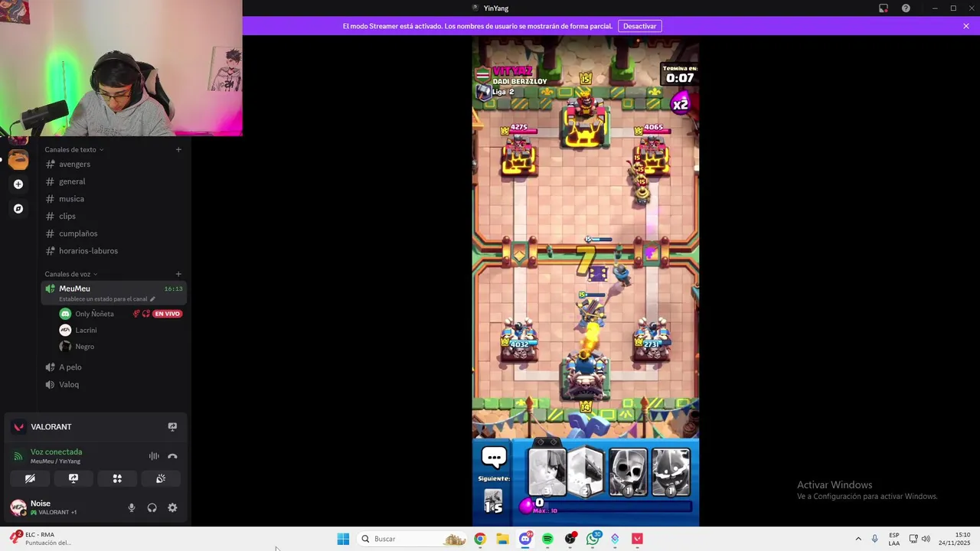The width and height of the screenshot is (980, 551).
Task: Open the general text channel
Action: pos(113,181)
